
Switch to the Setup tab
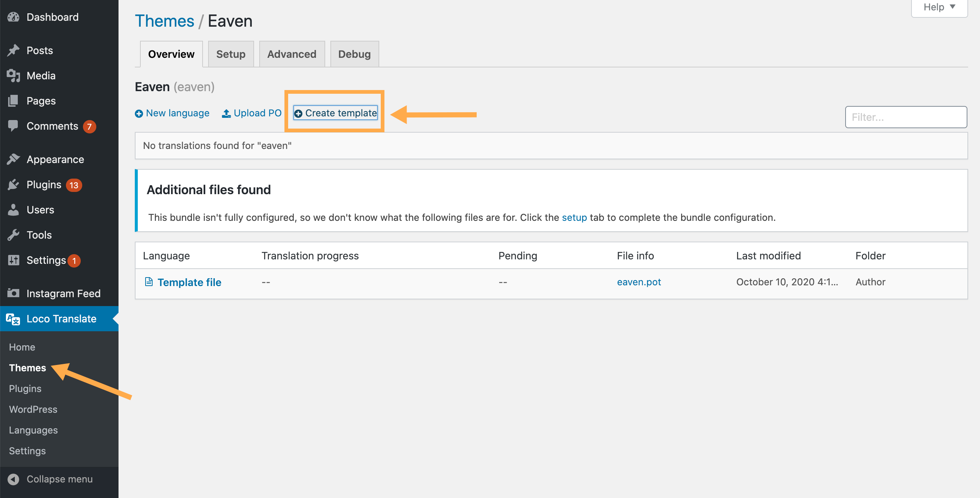(230, 54)
